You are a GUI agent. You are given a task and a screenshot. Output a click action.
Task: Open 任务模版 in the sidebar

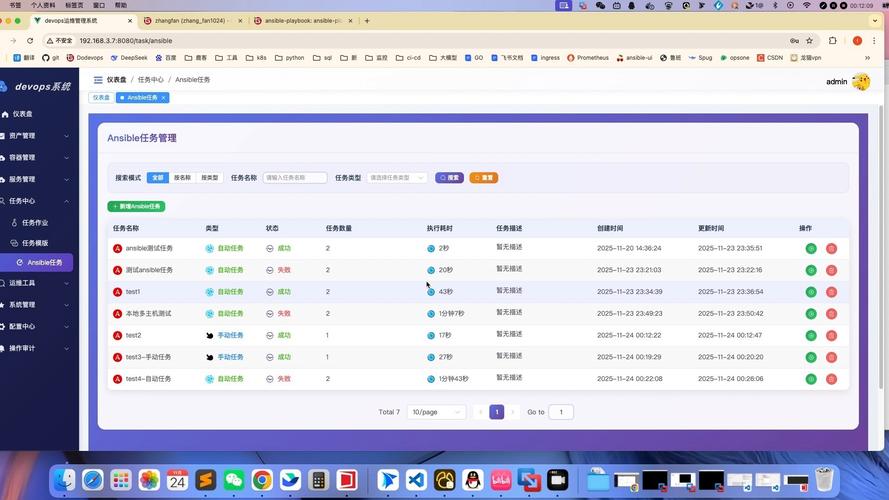pos(37,243)
